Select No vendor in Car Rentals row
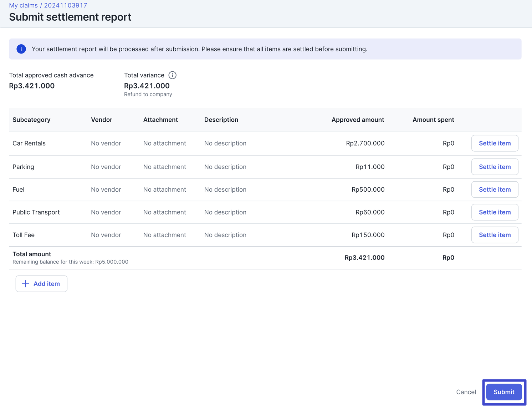Image resolution: width=532 pixels, height=419 pixels. (x=106, y=143)
